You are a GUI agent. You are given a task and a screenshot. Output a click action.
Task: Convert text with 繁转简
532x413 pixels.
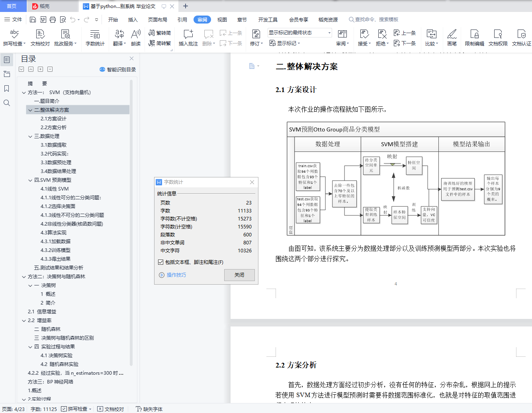[159, 33]
